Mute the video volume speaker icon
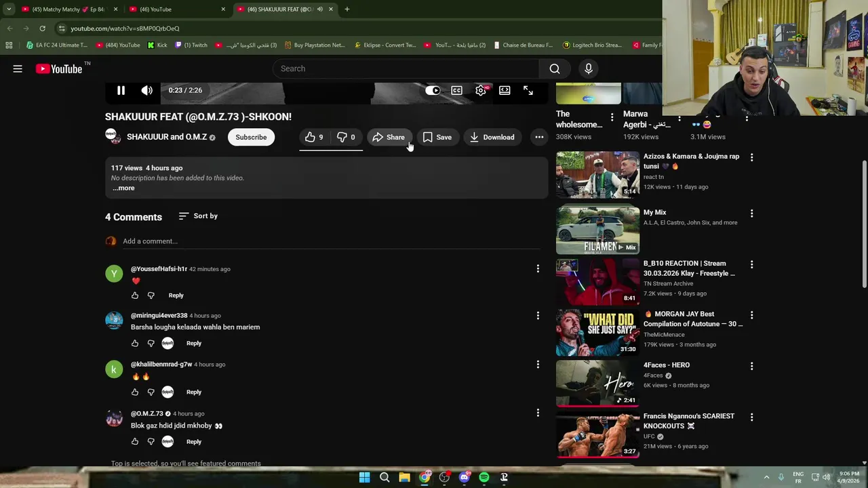The height and width of the screenshot is (488, 868). click(x=146, y=90)
